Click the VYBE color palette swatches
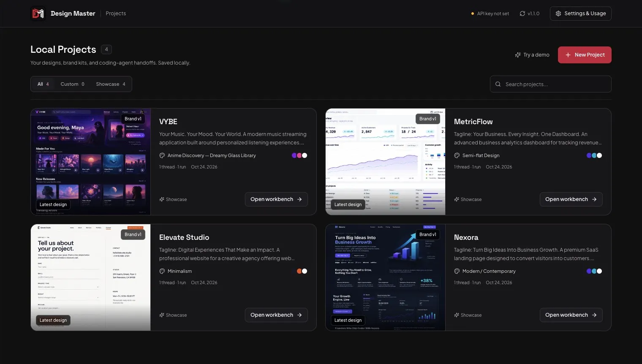 tap(299, 155)
